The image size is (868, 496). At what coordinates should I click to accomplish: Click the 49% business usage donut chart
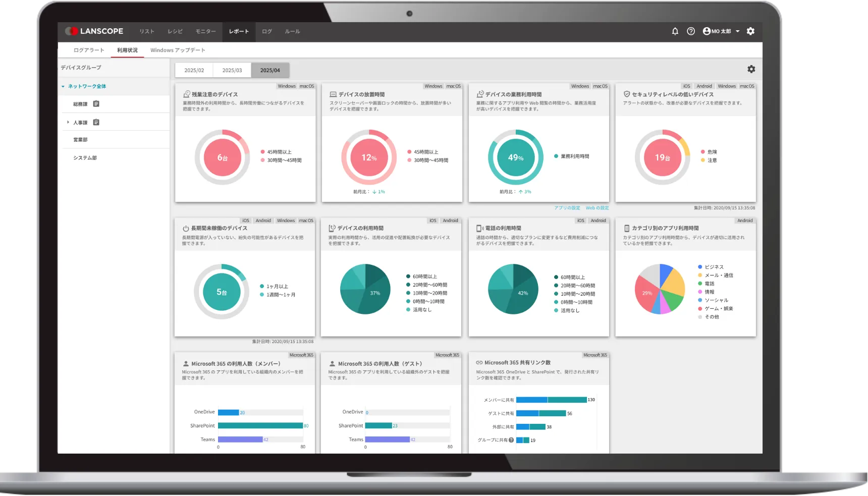515,158
